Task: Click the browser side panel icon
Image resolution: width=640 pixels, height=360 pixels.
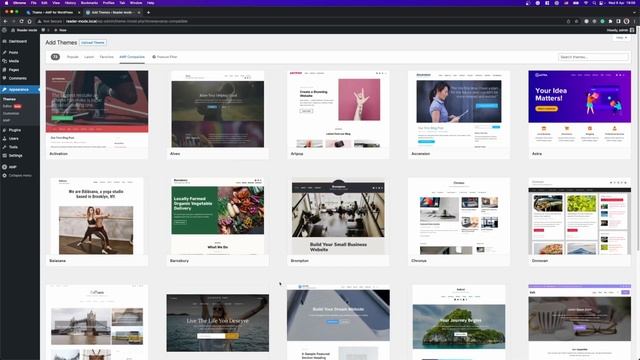Action: click(x=618, y=21)
